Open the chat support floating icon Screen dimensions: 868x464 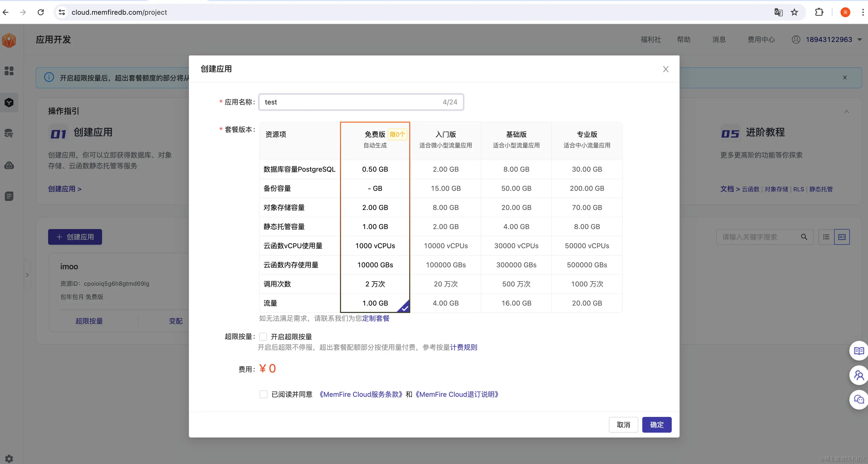pos(859,400)
